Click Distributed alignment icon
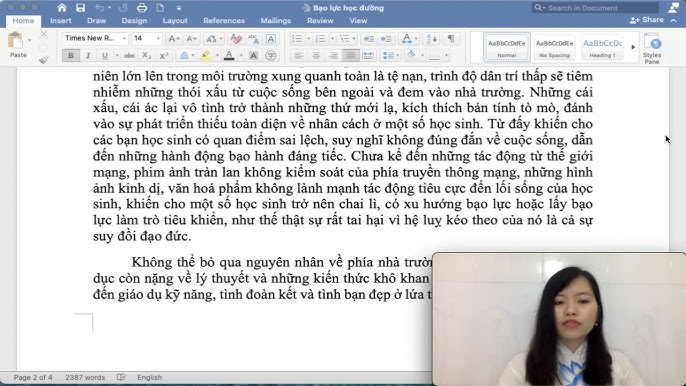The width and height of the screenshot is (686, 386). tap(368, 56)
